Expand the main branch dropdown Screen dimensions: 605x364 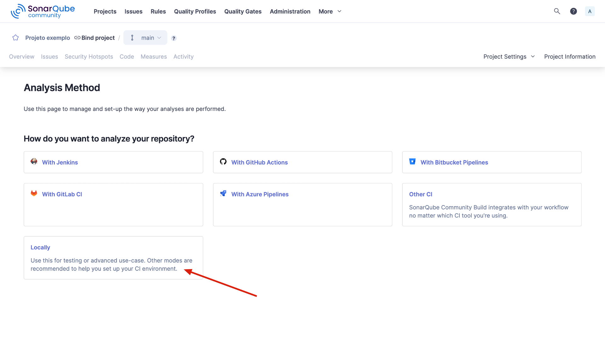click(x=146, y=38)
